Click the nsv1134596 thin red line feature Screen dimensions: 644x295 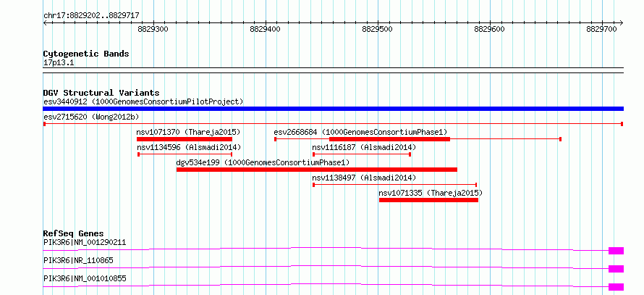click(185, 154)
